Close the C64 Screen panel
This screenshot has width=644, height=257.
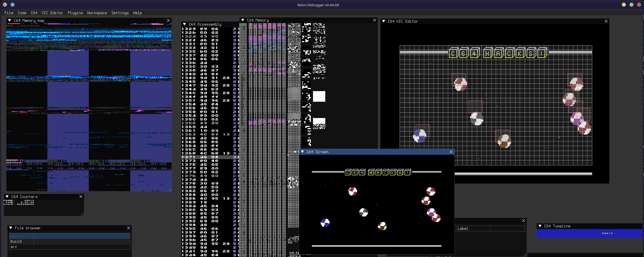coord(451,152)
